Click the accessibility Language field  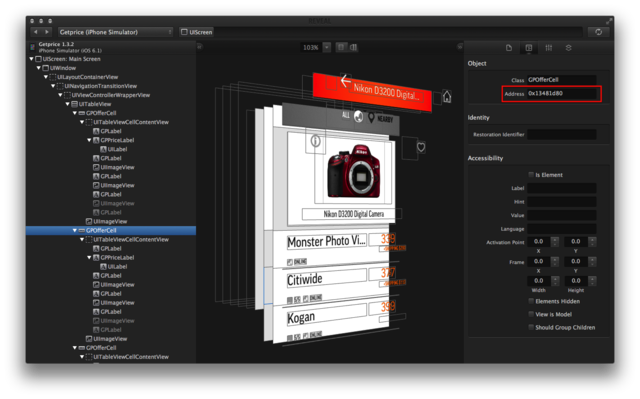pos(562,228)
